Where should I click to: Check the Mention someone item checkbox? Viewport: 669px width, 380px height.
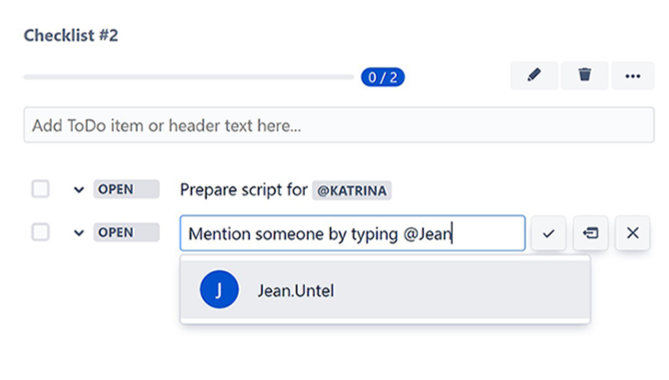point(41,232)
